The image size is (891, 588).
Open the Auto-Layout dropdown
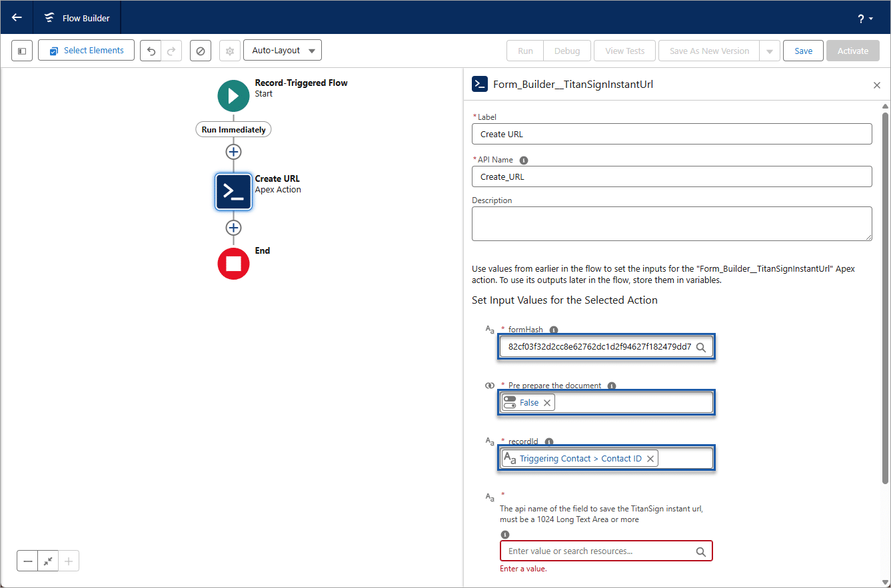point(282,50)
